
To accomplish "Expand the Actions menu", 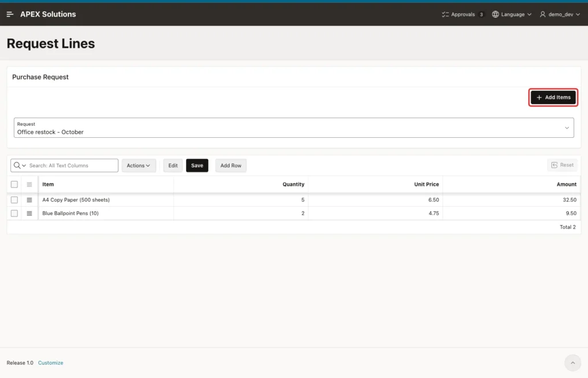I will pyautogui.click(x=138, y=165).
